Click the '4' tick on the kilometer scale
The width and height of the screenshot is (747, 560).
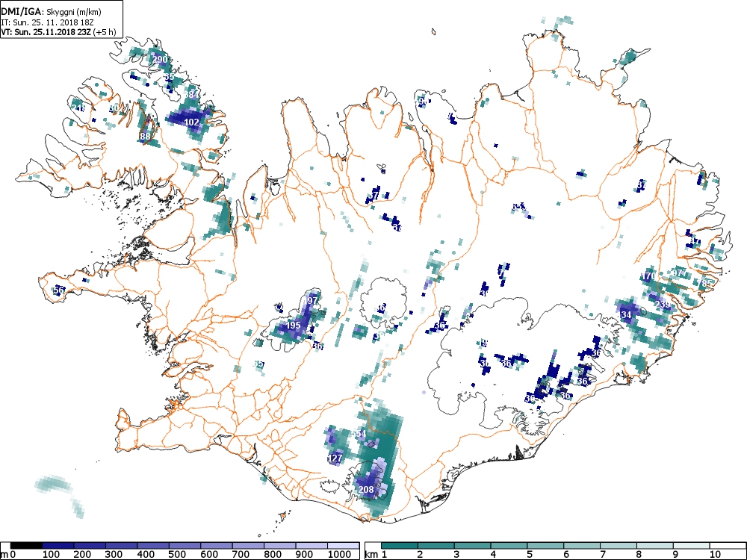(493, 555)
